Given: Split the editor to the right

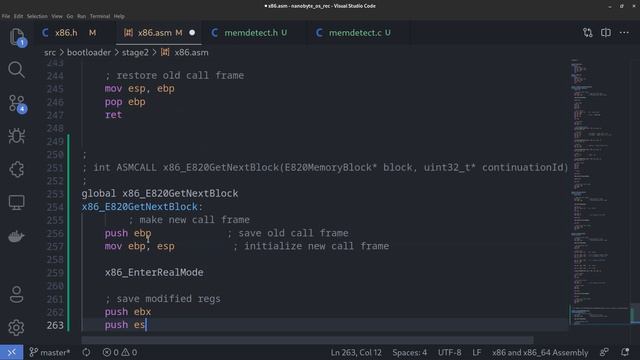Looking at the screenshot, I should 606,33.
